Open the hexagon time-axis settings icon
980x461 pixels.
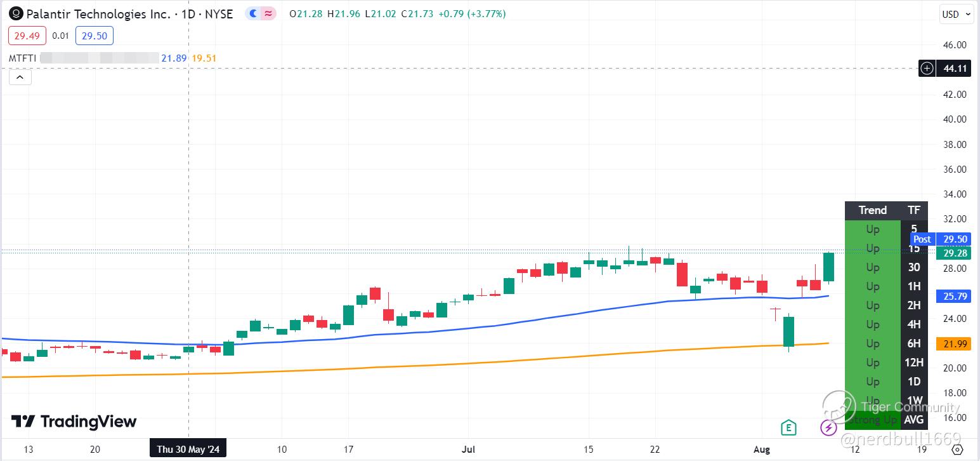point(958,450)
